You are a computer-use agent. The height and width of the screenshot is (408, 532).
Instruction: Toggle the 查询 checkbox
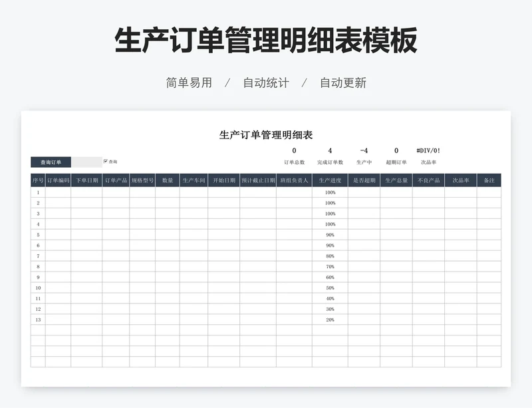click(106, 161)
